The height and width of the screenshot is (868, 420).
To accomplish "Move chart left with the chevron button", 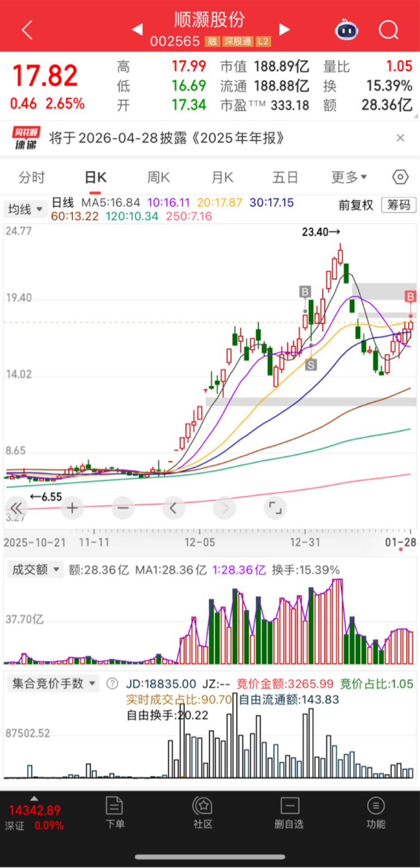I will [173, 508].
